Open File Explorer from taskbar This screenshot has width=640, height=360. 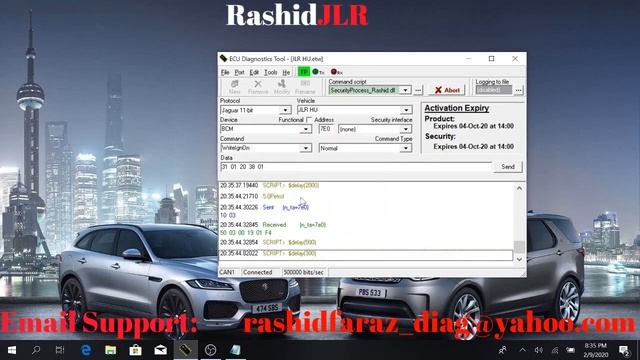[x=111, y=350]
